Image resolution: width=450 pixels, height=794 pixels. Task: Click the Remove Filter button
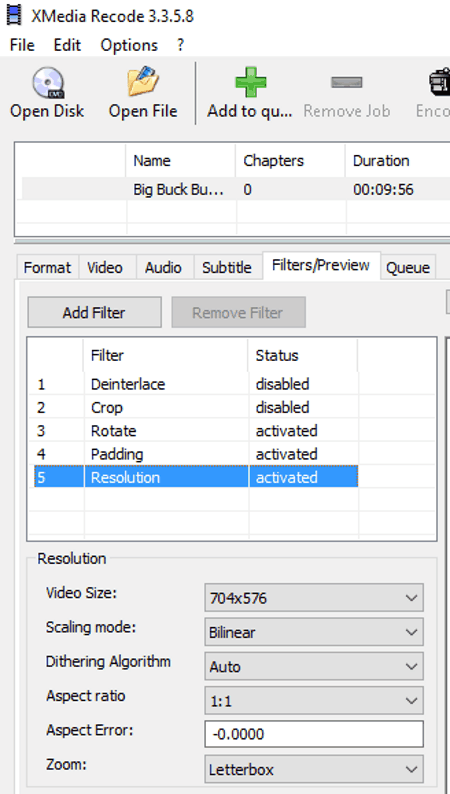pos(238,312)
